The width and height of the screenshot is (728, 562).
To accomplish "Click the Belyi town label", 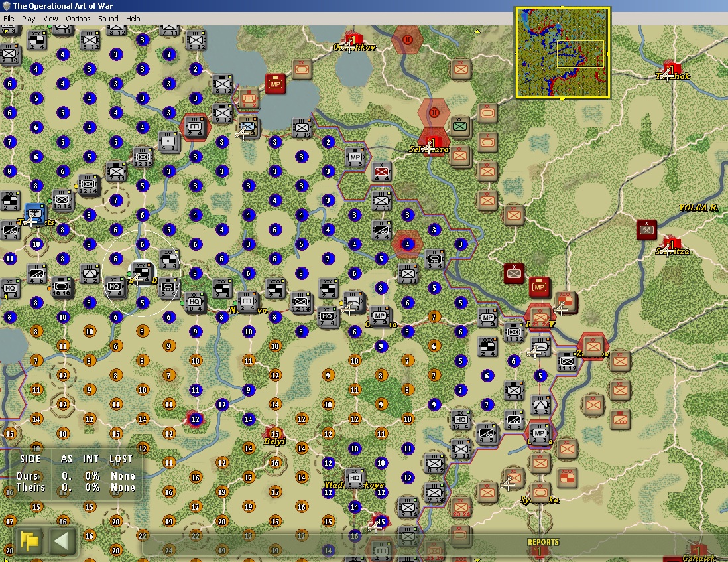I will pos(274,441).
